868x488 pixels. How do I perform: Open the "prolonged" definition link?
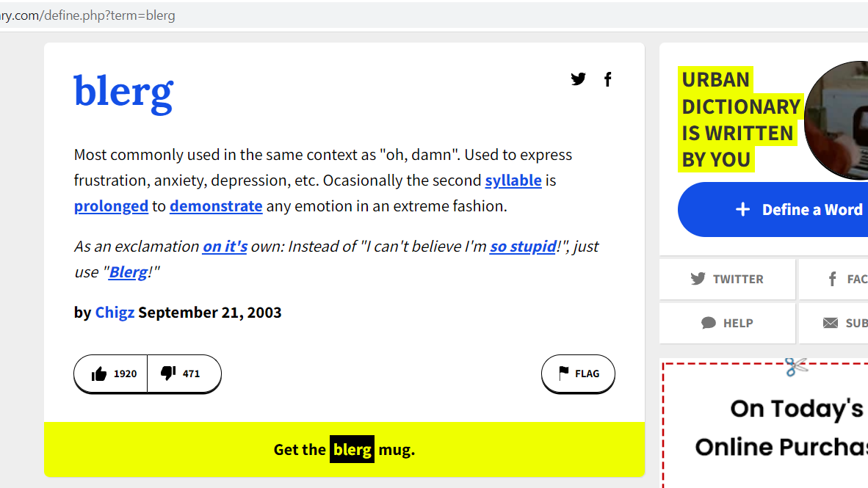pyautogui.click(x=111, y=206)
